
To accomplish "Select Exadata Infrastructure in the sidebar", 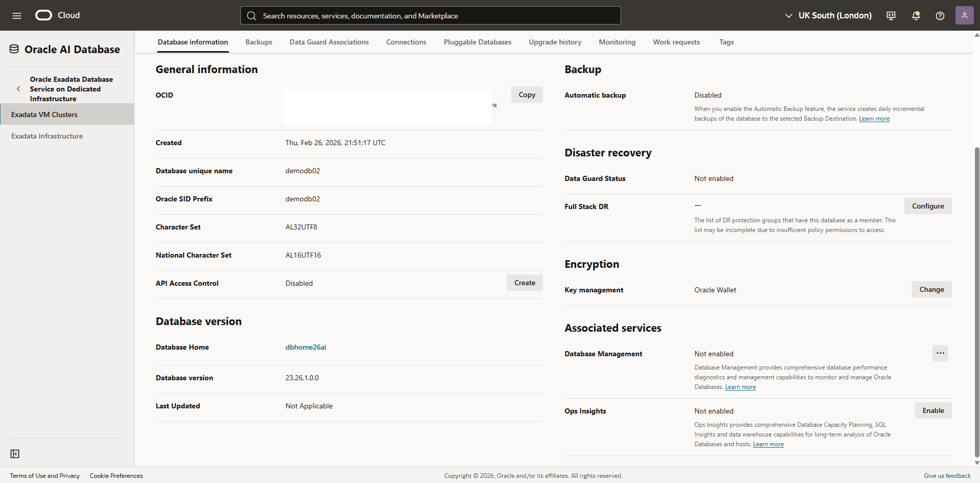I will [x=47, y=135].
